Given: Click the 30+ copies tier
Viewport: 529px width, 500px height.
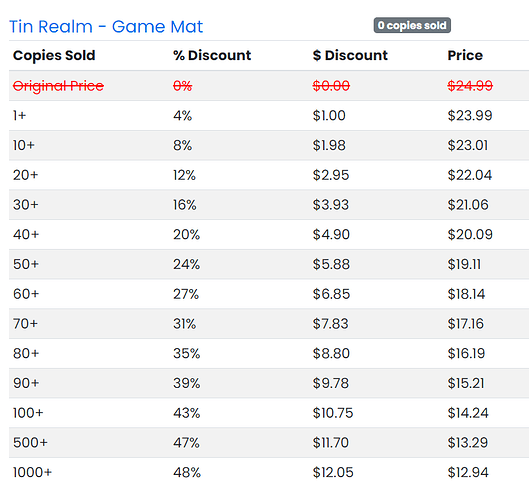Looking at the screenshot, I should click(x=26, y=204).
